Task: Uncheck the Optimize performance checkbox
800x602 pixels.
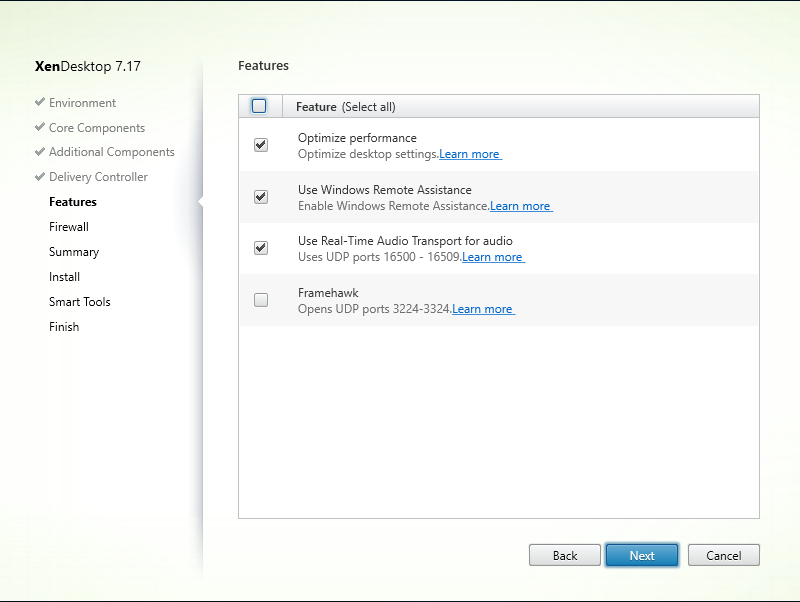Action: tap(261, 145)
